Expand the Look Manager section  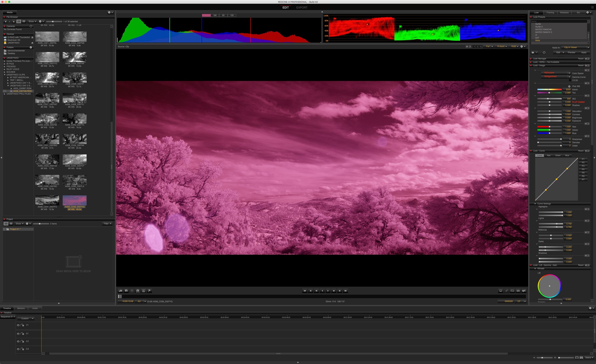[x=531, y=59]
